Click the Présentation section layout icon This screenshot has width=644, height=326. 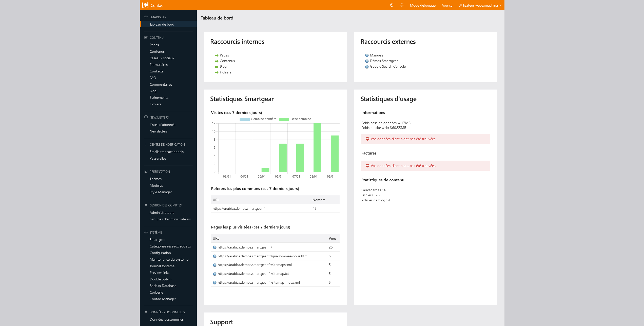tap(146, 171)
